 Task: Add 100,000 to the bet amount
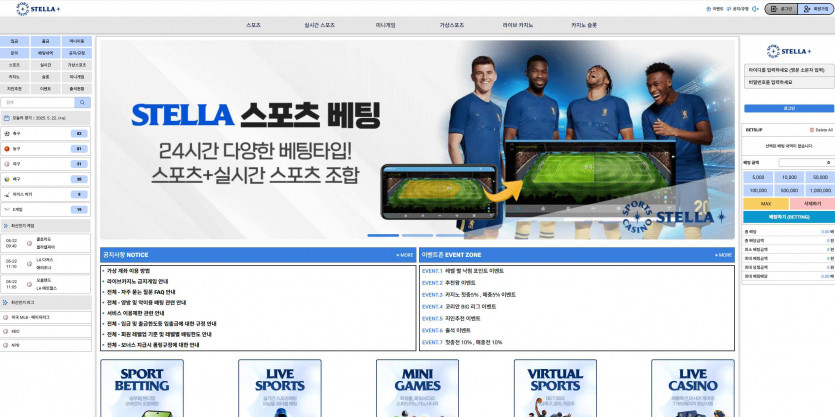tap(758, 190)
